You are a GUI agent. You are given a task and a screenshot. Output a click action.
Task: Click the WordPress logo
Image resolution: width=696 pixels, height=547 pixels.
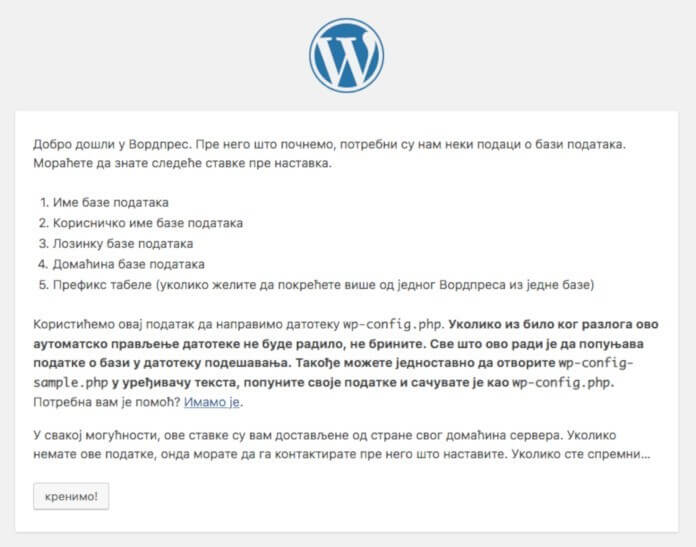[x=347, y=55]
